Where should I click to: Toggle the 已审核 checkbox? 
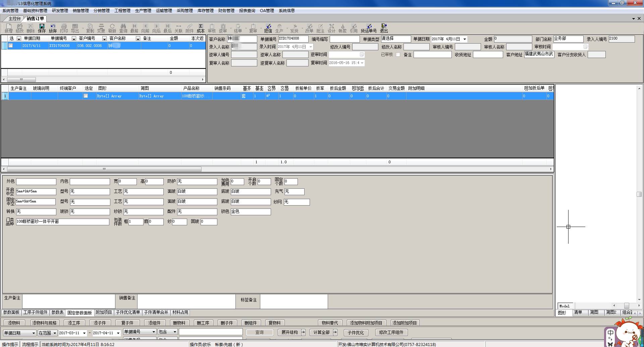[398, 55]
